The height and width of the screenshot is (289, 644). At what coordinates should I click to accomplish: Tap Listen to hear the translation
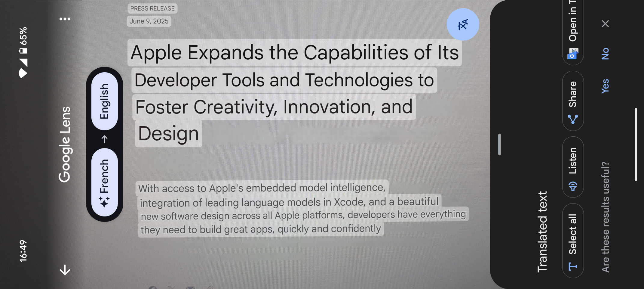point(573,167)
